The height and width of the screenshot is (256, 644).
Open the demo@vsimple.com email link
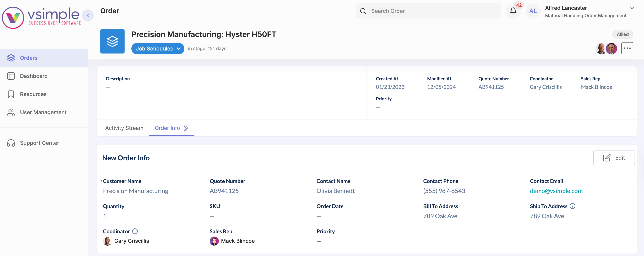(556, 191)
